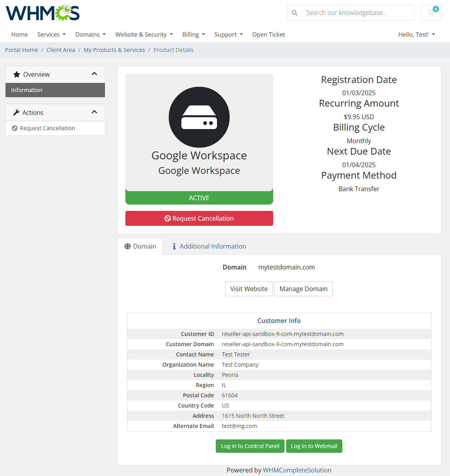Screen dimensions: 450x476
Task: Click the globe icon on the Domain tab
Action: tap(128, 246)
